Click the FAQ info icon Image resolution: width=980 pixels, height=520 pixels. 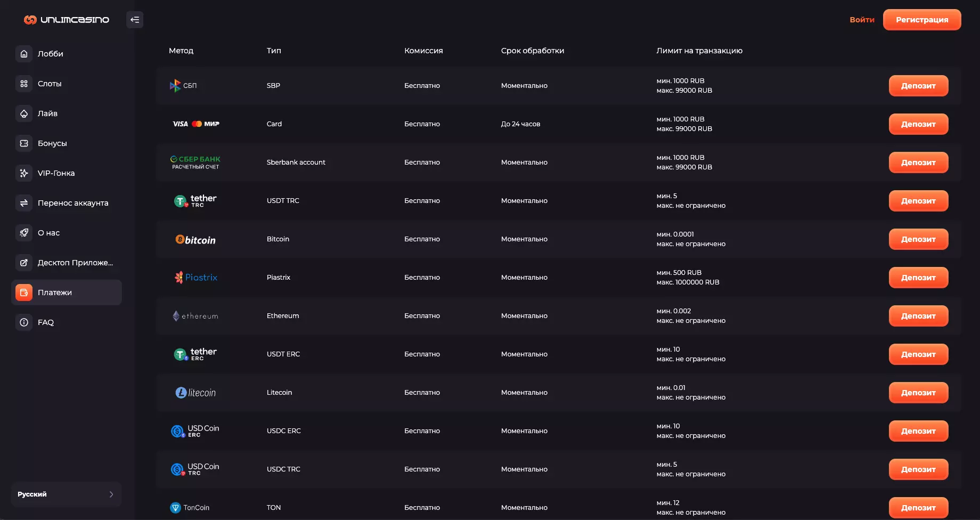coord(24,322)
